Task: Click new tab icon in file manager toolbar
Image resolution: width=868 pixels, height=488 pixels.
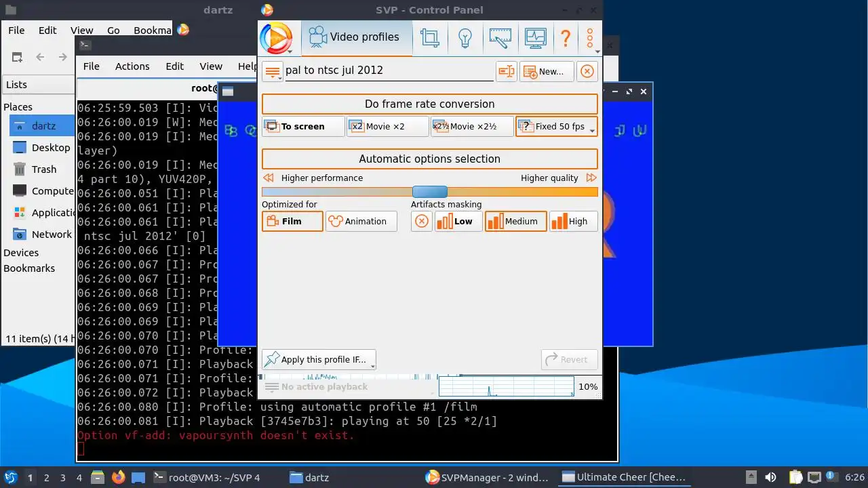Action: tap(17, 58)
